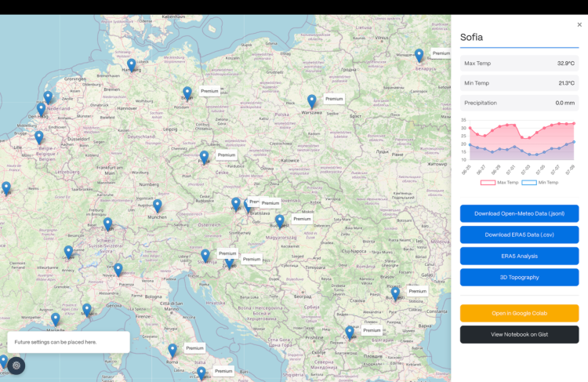Viewport: 588px width, 382px height.
Task: Click the Premium label beside Roma
Action: pos(195,348)
